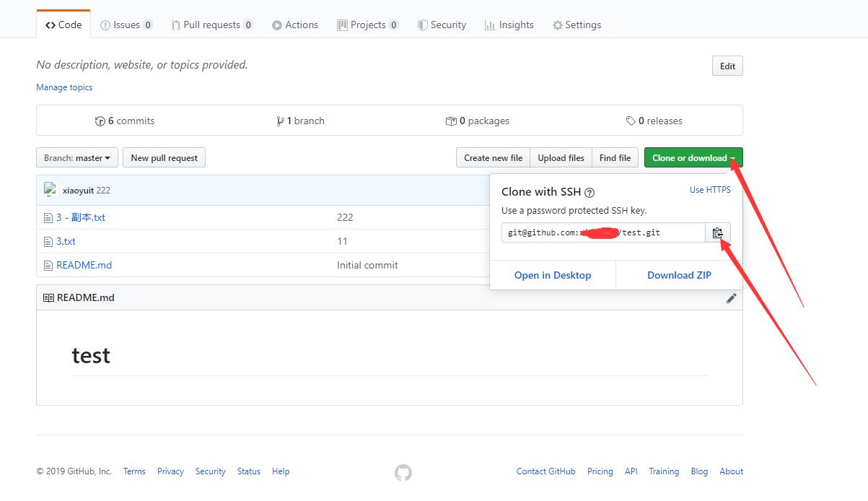Show the 1 branch list
Image resolution: width=868 pixels, height=501 pixels.
tap(301, 121)
